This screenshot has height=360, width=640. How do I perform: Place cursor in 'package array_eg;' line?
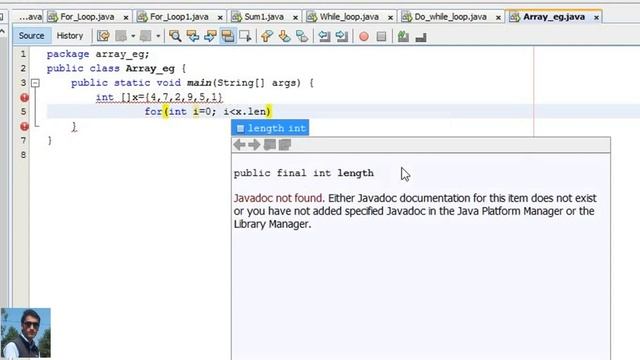pyautogui.click(x=98, y=54)
